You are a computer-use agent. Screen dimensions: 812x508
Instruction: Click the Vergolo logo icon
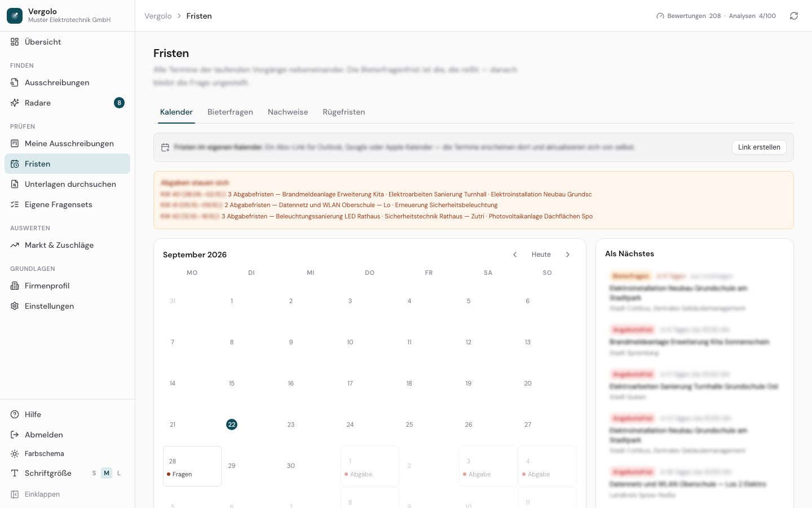tap(15, 16)
